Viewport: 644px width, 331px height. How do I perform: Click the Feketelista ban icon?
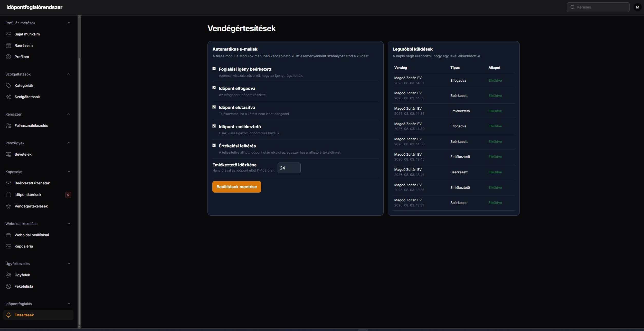click(8, 286)
